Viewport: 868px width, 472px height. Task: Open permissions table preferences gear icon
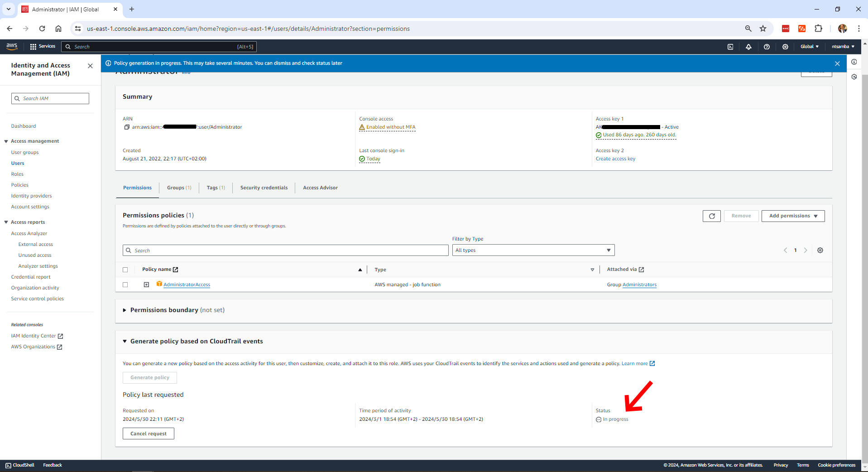820,250
